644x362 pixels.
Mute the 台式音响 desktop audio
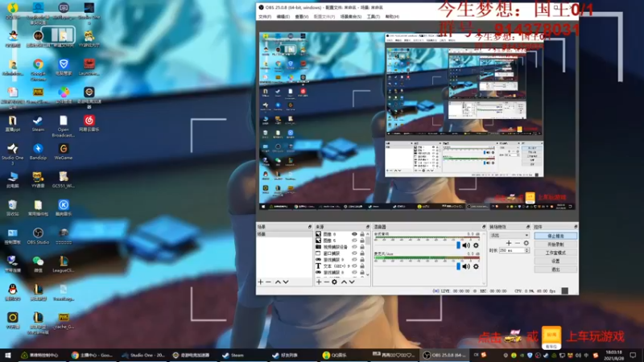[466, 245]
